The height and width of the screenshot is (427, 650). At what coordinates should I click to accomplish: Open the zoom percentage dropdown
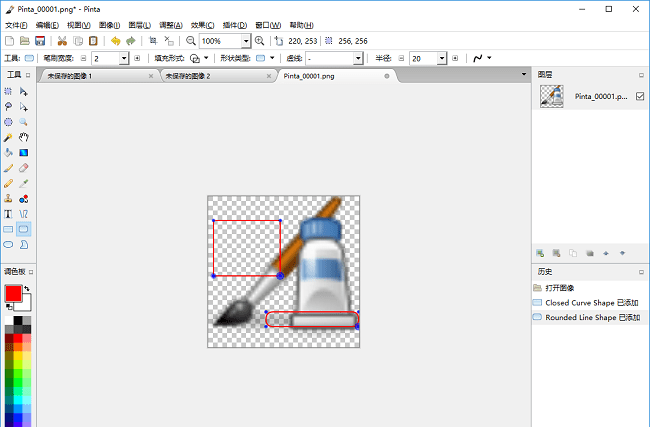[246, 41]
